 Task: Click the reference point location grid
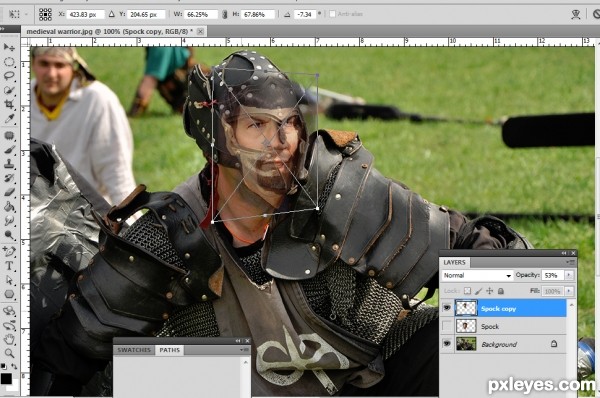click(x=45, y=15)
